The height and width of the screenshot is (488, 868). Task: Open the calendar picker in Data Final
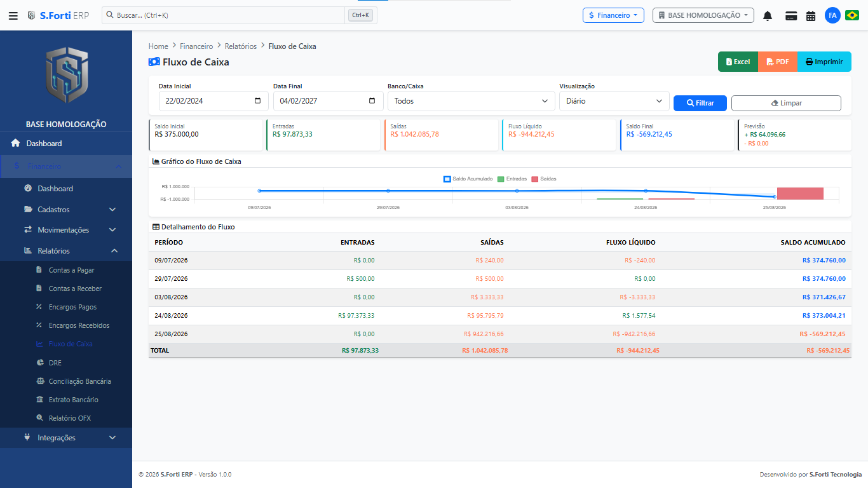click(372, 100)
